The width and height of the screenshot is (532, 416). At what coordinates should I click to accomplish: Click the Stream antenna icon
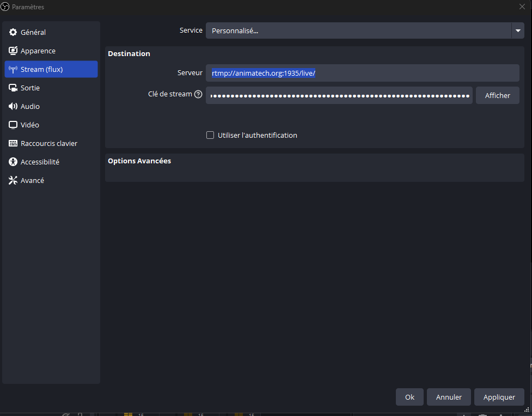tap(13, 70)
